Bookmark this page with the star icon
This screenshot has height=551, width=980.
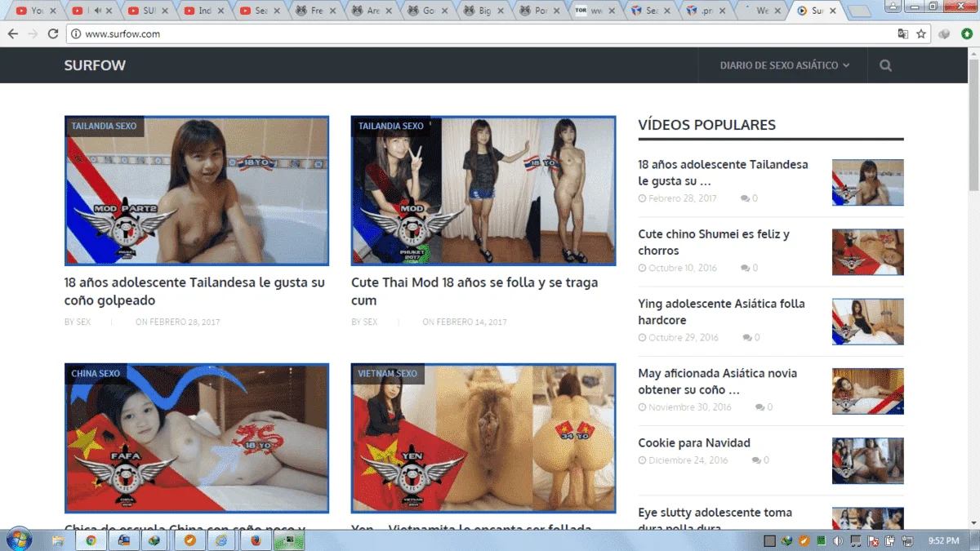point(921,34)
